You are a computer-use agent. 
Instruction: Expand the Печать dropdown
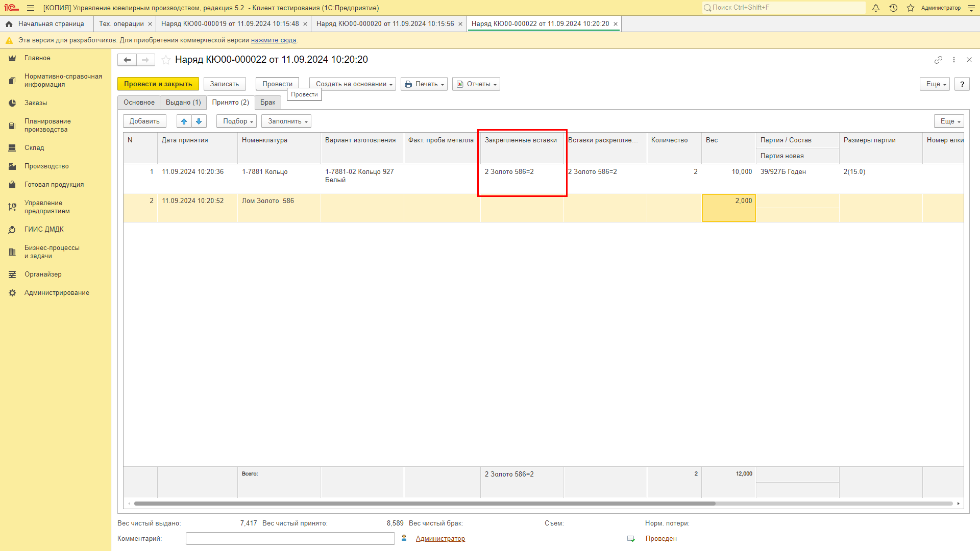pos(424,84)
